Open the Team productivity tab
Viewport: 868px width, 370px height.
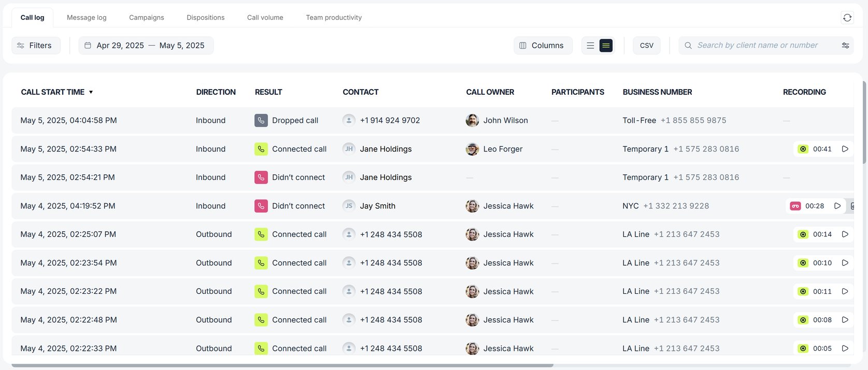pyautogui.click(x=333, y=17)
